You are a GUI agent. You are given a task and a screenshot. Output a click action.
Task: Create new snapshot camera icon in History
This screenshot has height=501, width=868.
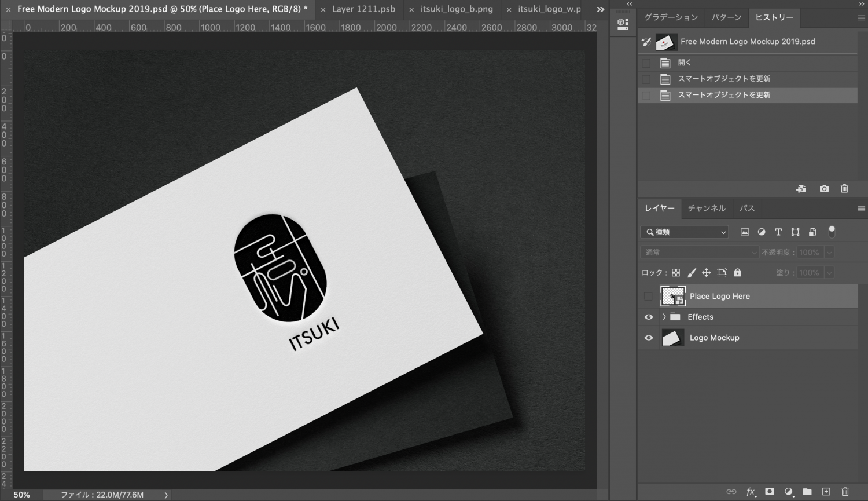tap(824, 189)
